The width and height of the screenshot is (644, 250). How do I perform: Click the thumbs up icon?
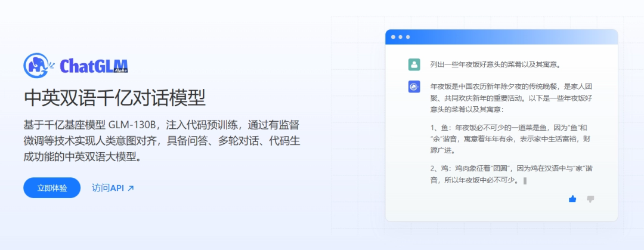point(572,199)
